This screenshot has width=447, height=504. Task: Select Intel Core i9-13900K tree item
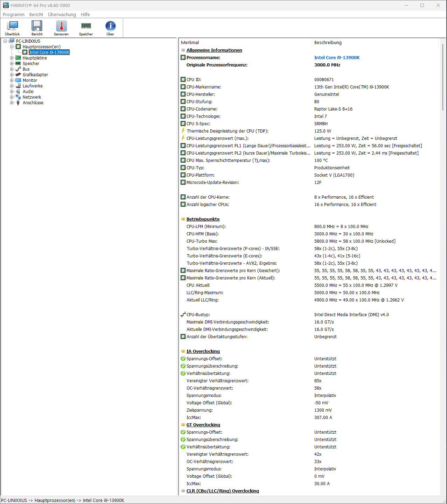click(x=49, y=52)
